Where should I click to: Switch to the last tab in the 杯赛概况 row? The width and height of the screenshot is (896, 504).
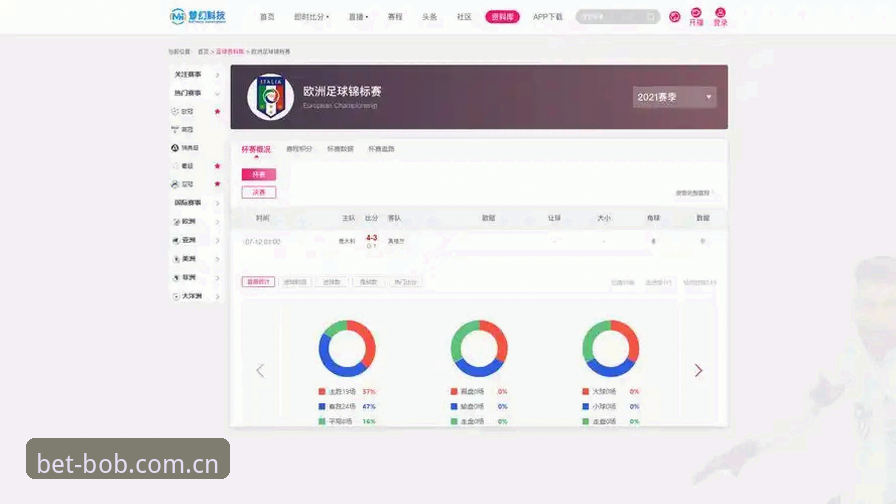(381, 149)
